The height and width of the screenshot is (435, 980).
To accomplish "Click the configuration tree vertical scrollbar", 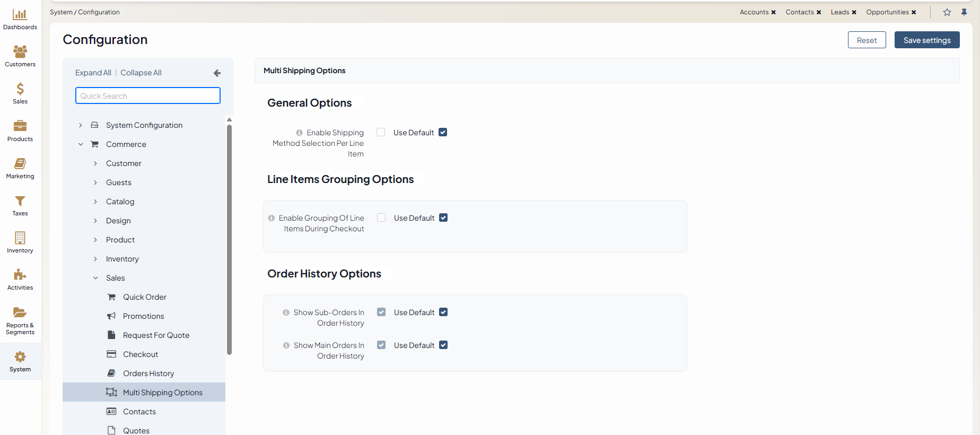I will click(x=229, y=239).
